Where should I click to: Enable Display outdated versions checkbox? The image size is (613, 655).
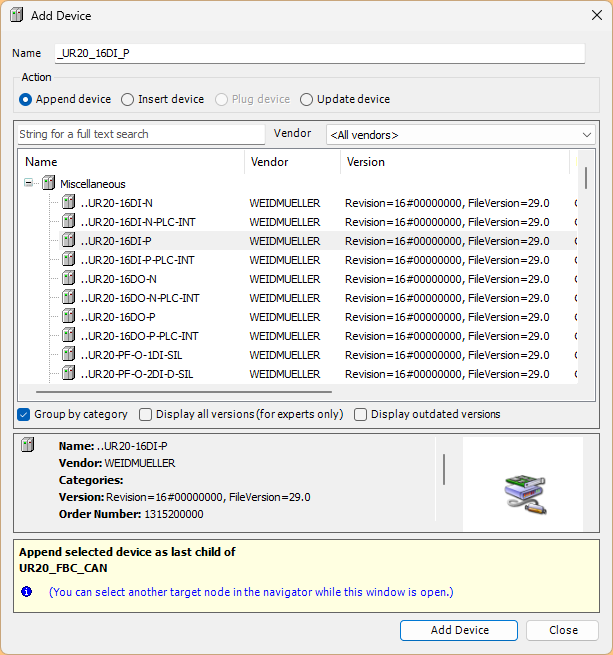pos(361,414)
